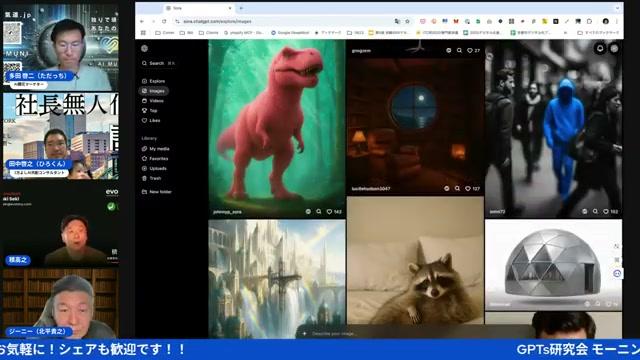Open the pink dinosaur image
The height and width of the screenshot is (360, 640).
tap(277, 129)
